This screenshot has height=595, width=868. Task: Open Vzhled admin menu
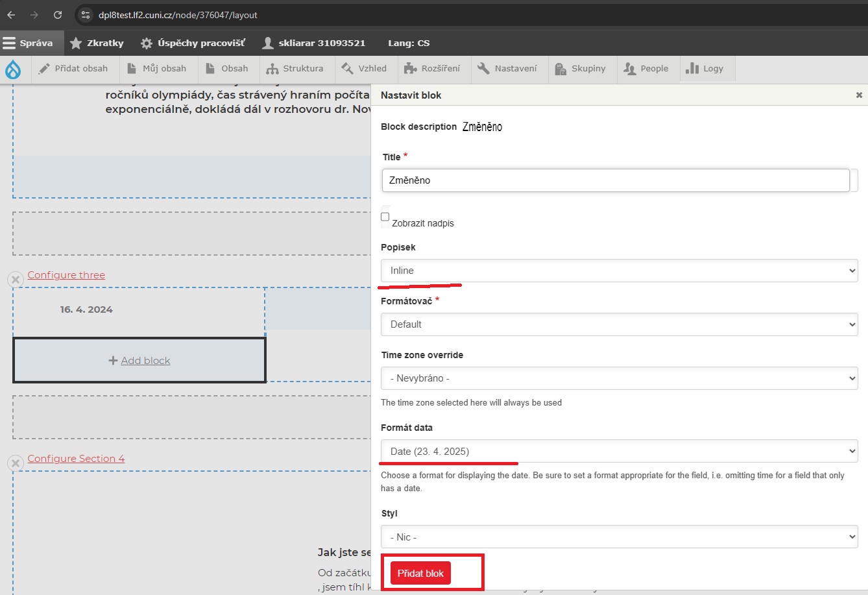[364, 68]
